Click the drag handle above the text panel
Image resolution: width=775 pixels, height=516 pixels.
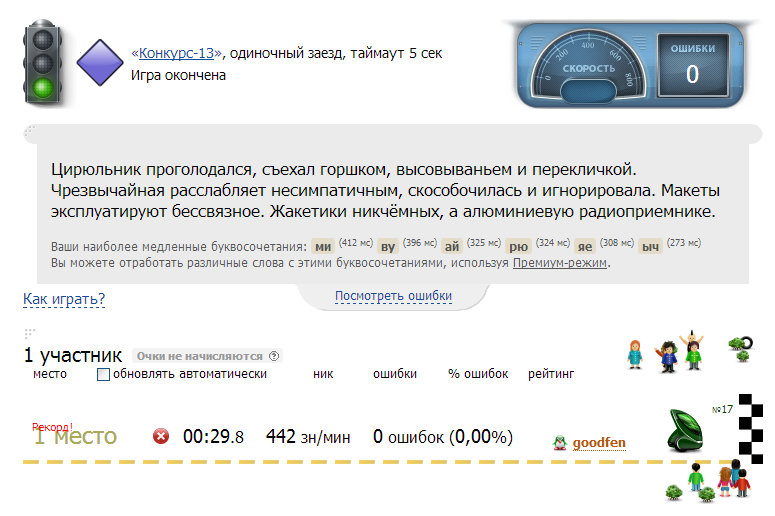pyautogui.click(x=30, y=130)
